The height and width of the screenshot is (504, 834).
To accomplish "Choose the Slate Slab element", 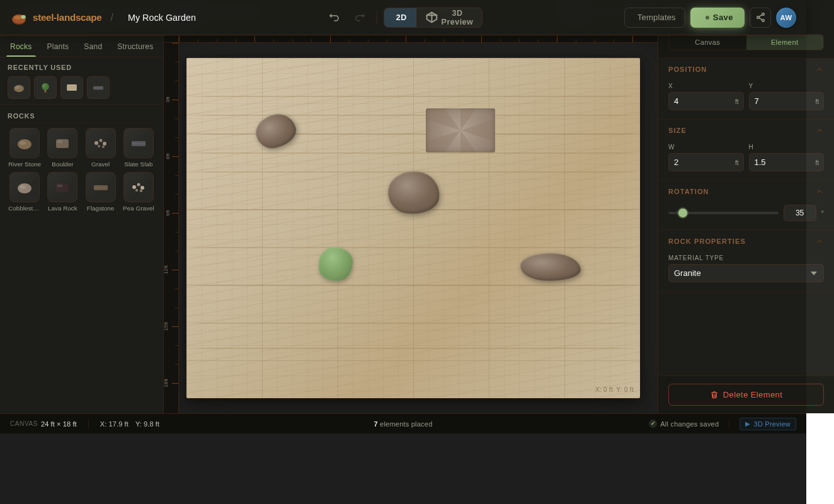I will (x=139, y=143).
